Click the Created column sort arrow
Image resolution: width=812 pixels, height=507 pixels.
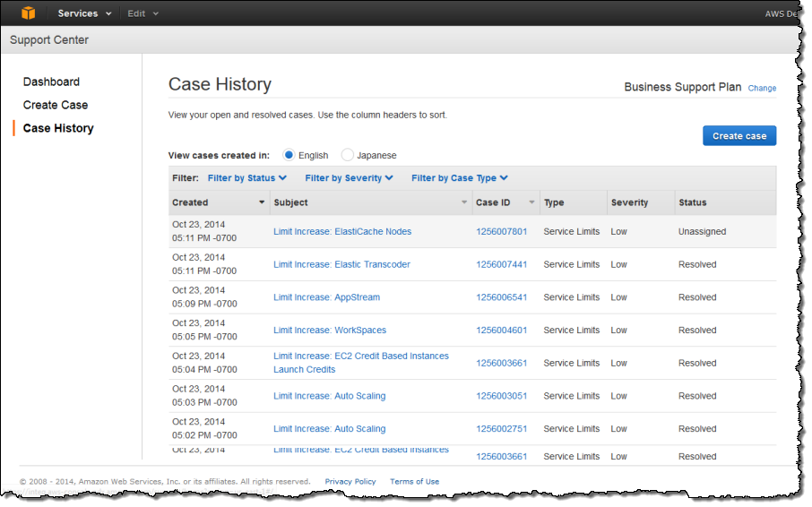pos(262,203)
